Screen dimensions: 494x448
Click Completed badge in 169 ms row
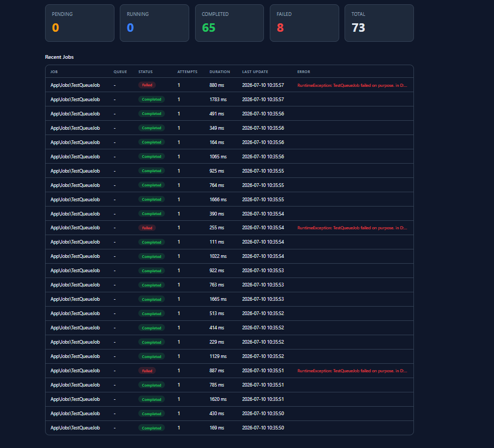152,428
